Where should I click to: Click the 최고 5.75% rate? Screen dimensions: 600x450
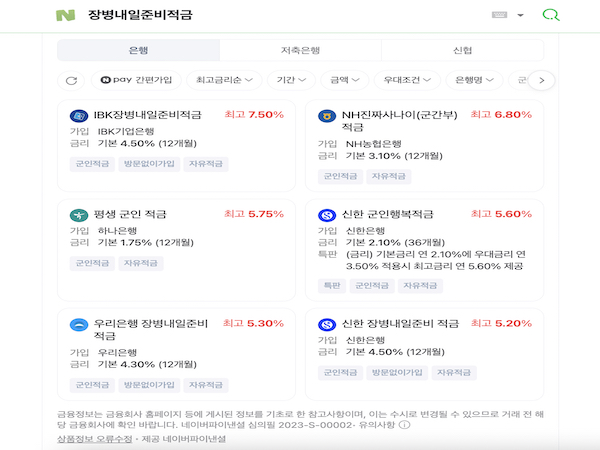[254, 214]
